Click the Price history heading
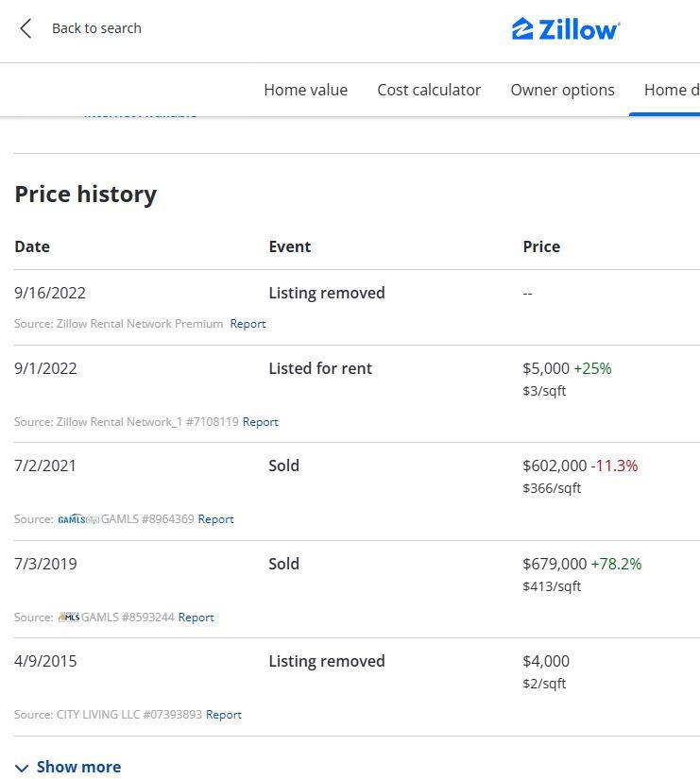 point(85,194)
